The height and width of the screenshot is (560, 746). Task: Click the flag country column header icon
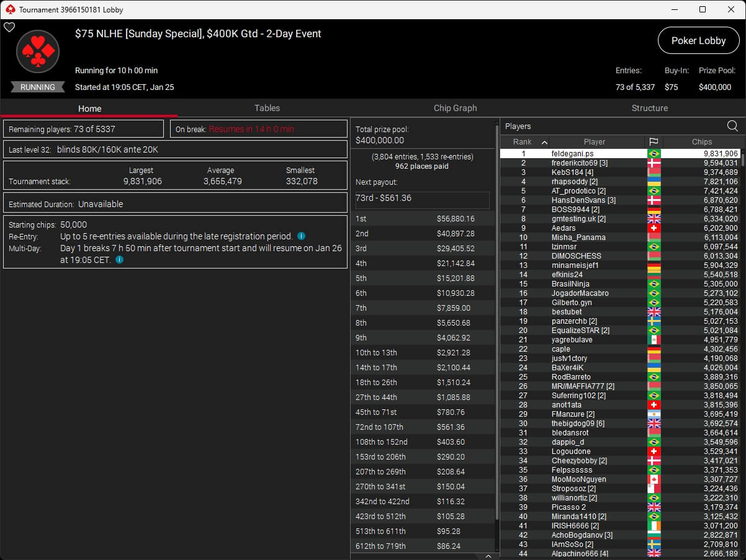[x=654, y=142]
